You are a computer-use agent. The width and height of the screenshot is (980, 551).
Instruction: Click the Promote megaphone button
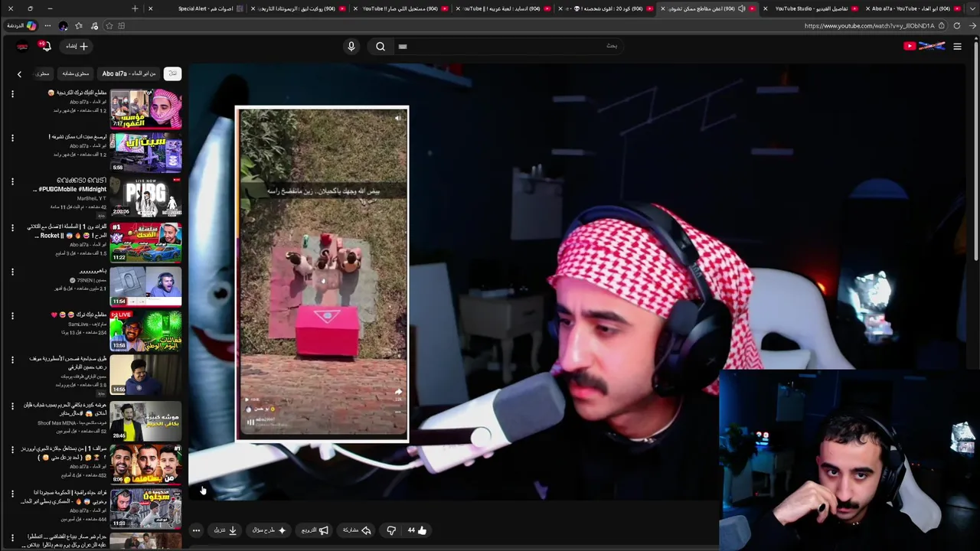315,530
